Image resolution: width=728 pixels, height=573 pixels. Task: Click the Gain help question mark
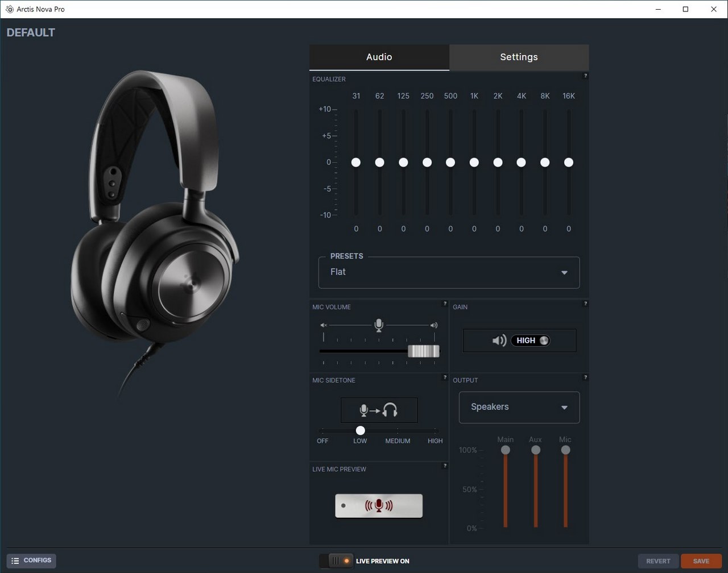585,304
